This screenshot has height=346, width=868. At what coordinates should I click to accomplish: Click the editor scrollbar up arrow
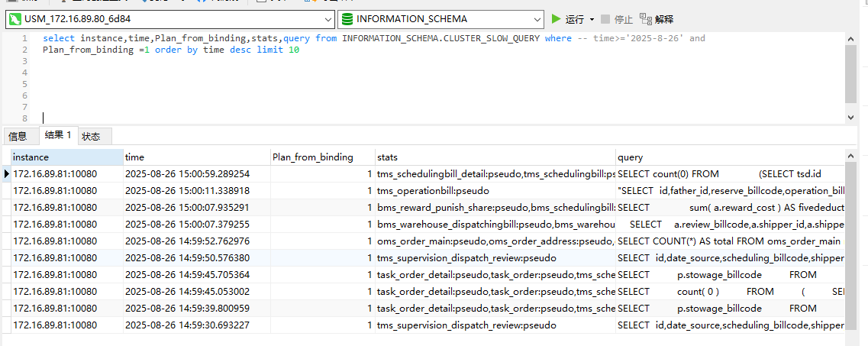[x=851, y=38]
